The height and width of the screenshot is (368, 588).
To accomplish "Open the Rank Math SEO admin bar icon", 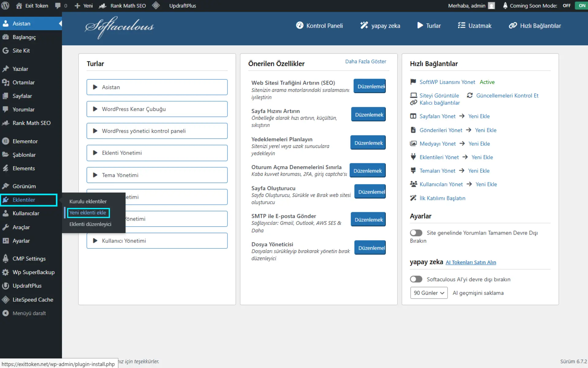I will pyautogui.click(x=103, y=6).
